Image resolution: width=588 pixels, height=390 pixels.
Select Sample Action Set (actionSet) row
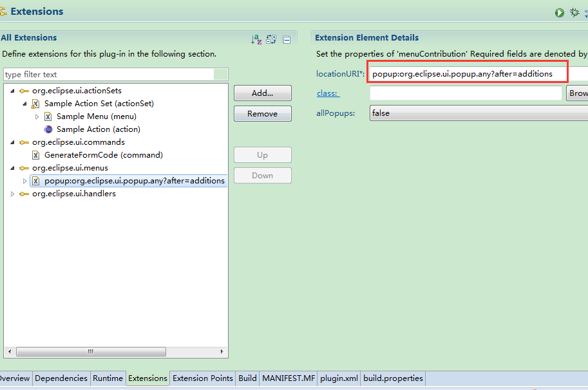[99, 104]
